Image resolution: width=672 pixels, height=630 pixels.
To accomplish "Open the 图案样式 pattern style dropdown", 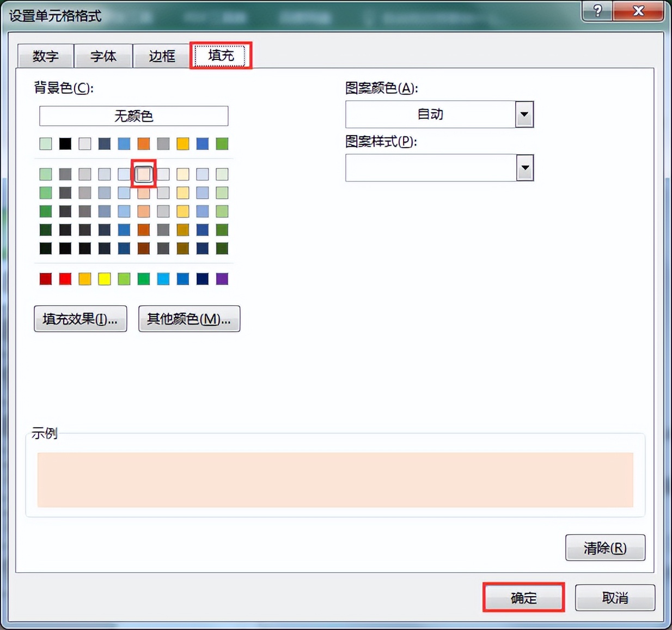I will (x=523, y=168).
